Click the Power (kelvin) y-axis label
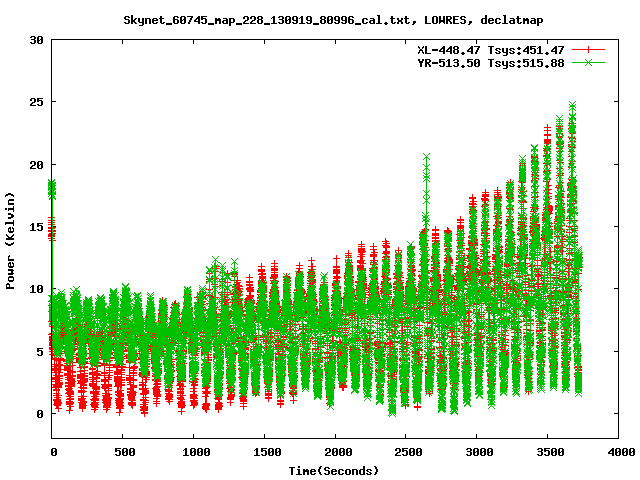 [11, 238]
